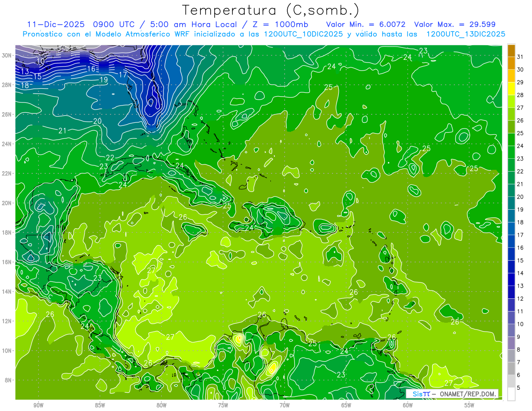Screen dimensions: 532x411
Task: Click the white contour label '13' on the map
Action: pos(25,71)
